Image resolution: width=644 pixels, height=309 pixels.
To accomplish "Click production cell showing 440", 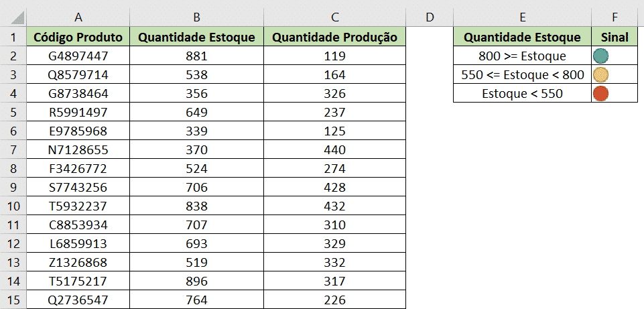I will [335, 149].
